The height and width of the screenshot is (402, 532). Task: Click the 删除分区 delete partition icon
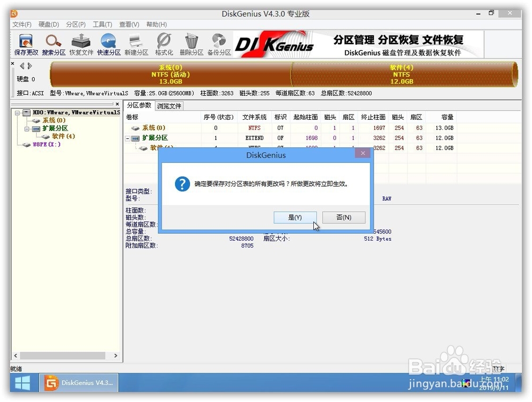[190, 43]
